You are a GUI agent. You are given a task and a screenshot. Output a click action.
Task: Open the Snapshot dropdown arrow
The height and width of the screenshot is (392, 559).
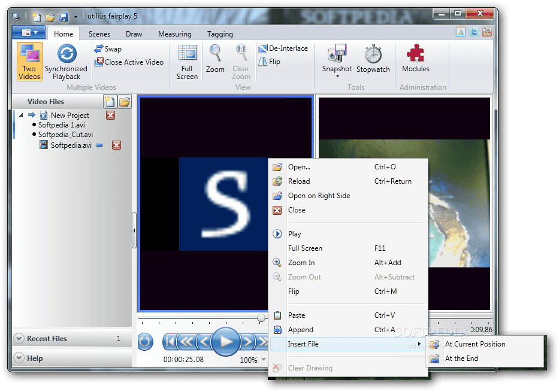point(337,76)
